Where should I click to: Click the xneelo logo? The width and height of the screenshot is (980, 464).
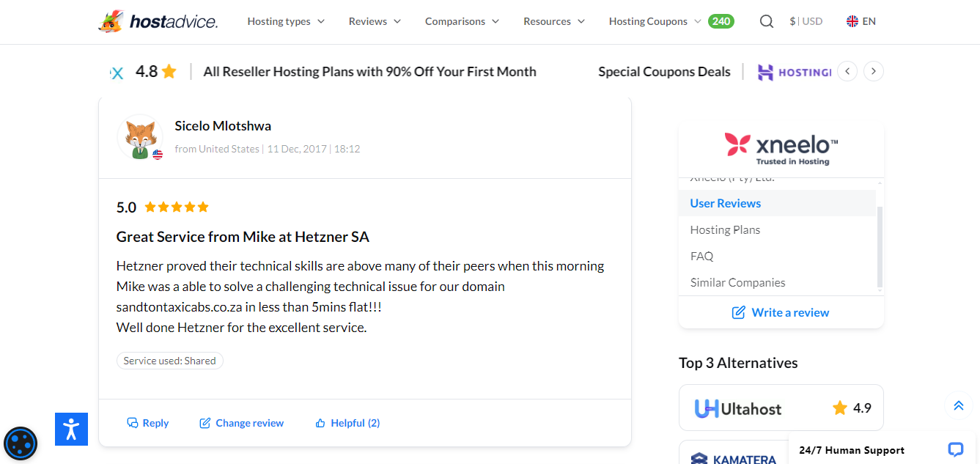pyautogui.click(x=781, y=149)
